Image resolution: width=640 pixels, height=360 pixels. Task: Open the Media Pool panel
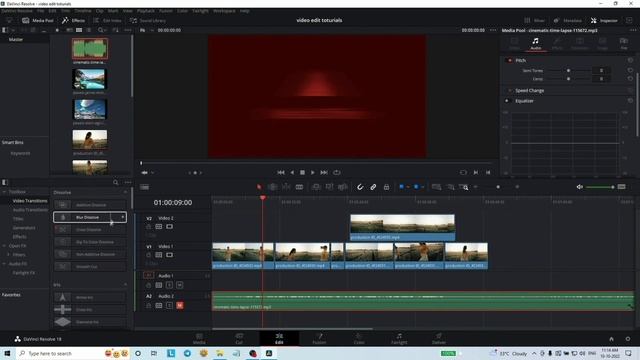pyautogui.click(x=38, y=20)
